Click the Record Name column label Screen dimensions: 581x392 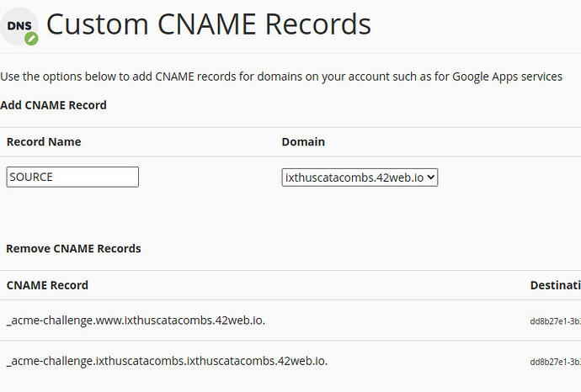tap(44, 142)
